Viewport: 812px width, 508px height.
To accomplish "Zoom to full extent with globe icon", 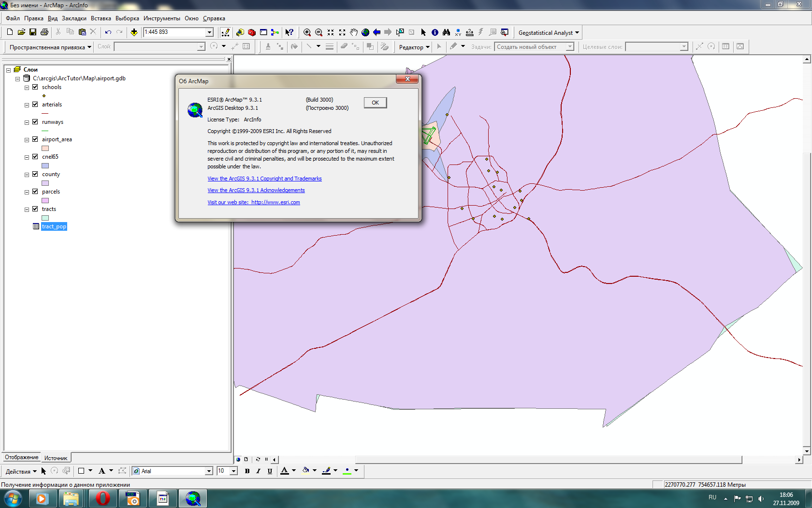I will pyautogui.click(x=365, y=32).
